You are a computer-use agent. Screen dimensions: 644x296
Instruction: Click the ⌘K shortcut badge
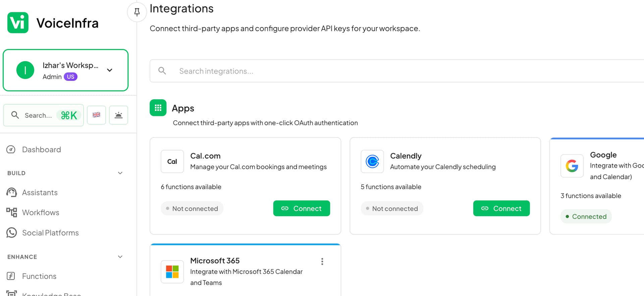[x=69, y=115]
